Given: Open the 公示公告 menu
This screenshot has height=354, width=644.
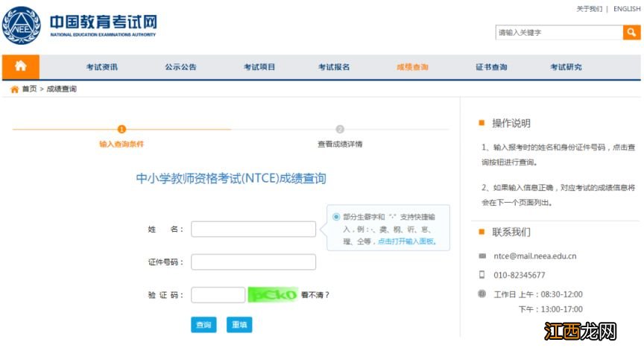Looking at the screenshot, I should point(180,67).
